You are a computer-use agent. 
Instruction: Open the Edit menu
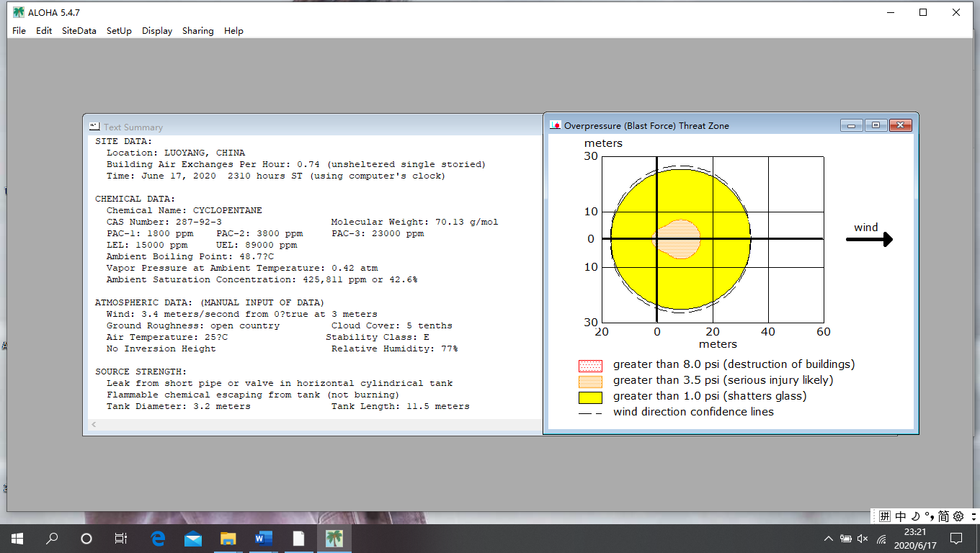click(x=44, y=31)
